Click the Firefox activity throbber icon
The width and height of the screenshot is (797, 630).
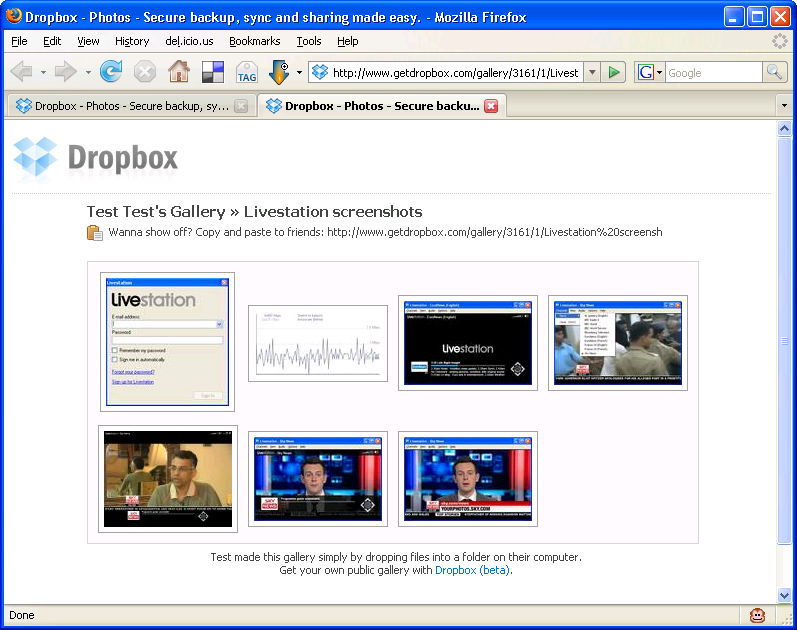coord(779,41)
